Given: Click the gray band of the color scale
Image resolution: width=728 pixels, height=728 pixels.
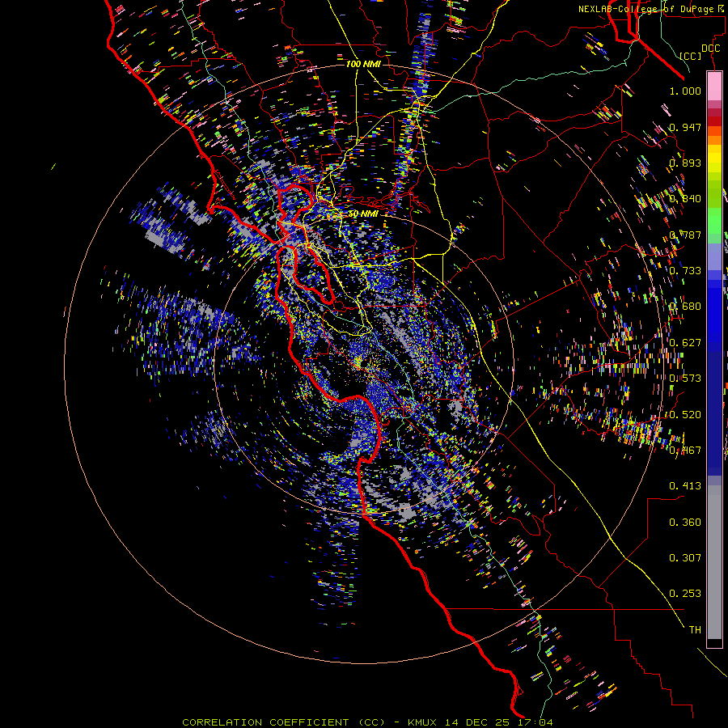Looking at the screenshot, I should click(714, 562).
